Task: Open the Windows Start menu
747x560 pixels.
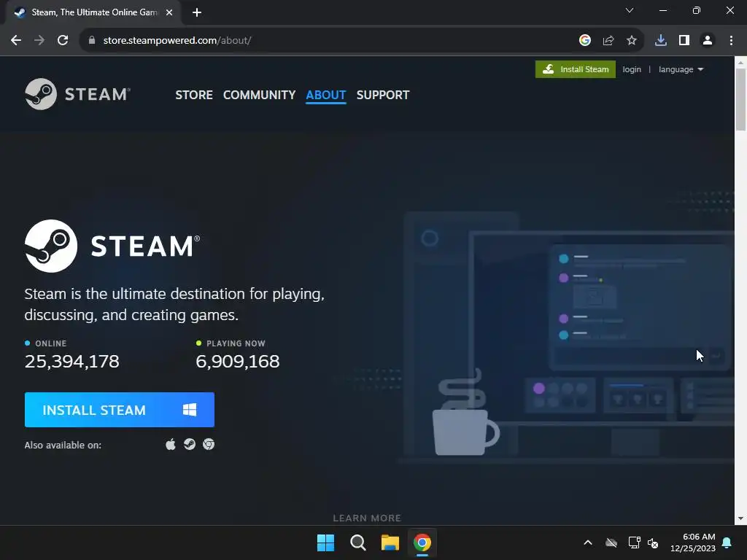Action: pos(326,542)
